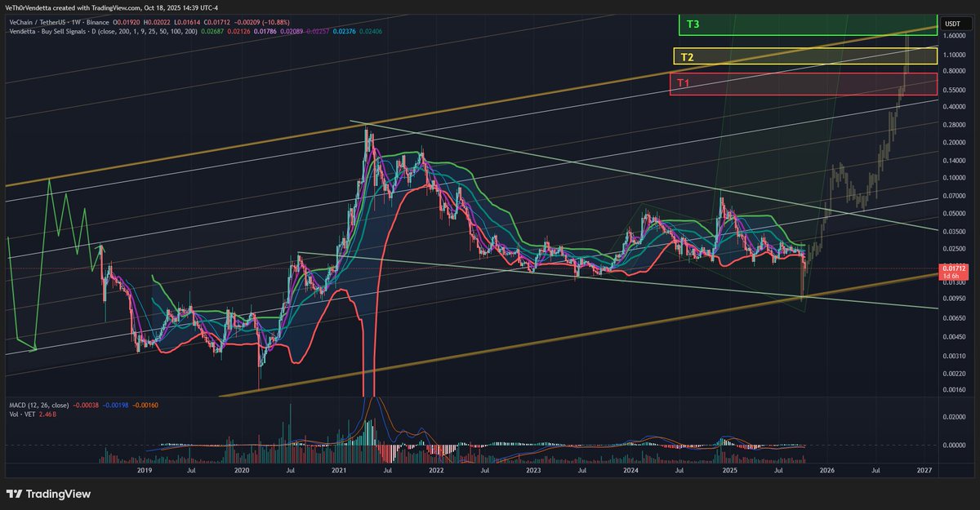Viewport: 980px width, 510px height.
Task: Click the 2021 label on time axis
Action: 339,471
